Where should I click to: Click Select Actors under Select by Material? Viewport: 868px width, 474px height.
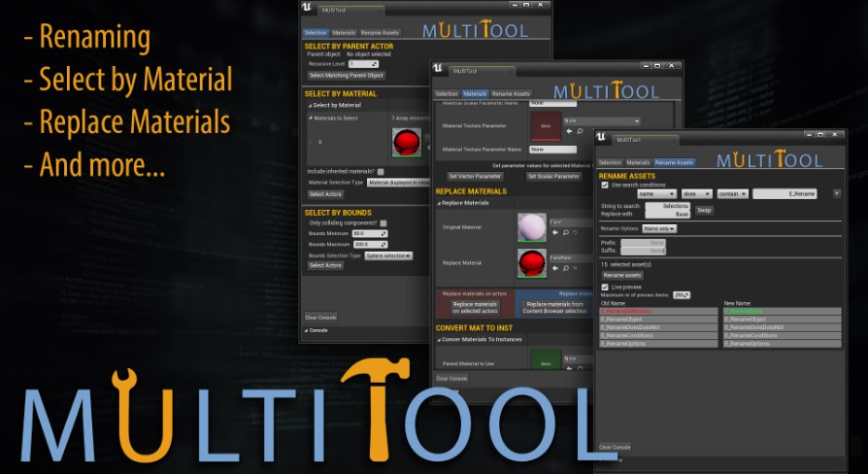[x=325, y=194]
